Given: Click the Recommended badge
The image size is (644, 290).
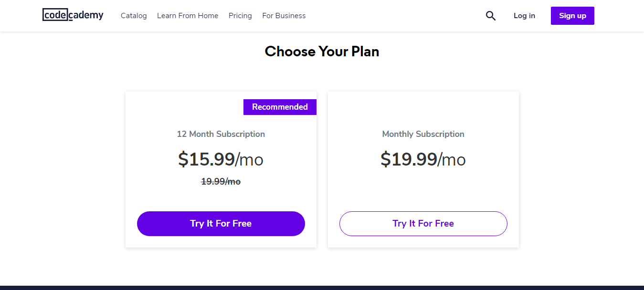Looking at the screenshot, I should [280, 107].
